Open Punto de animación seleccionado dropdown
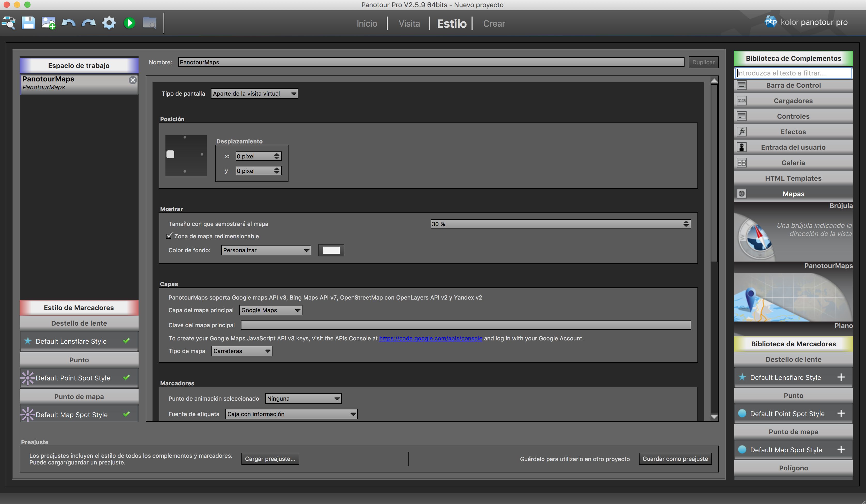 coord(303,399)
